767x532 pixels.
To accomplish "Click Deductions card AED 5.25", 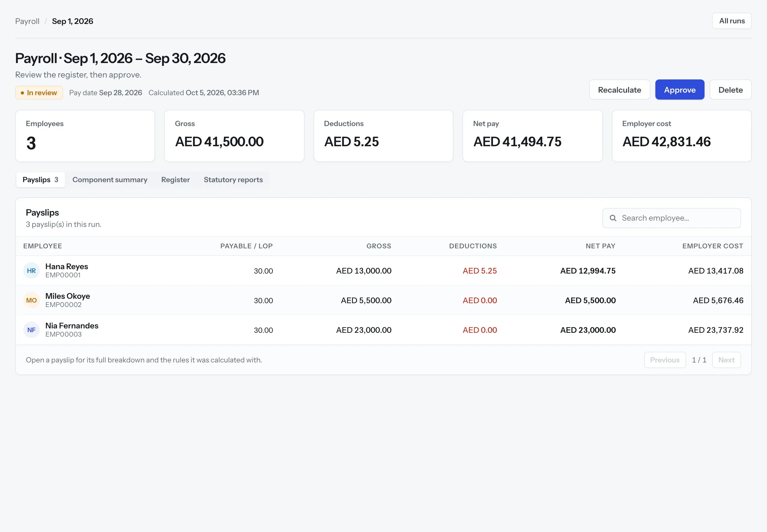I will [x=383, y=136].
